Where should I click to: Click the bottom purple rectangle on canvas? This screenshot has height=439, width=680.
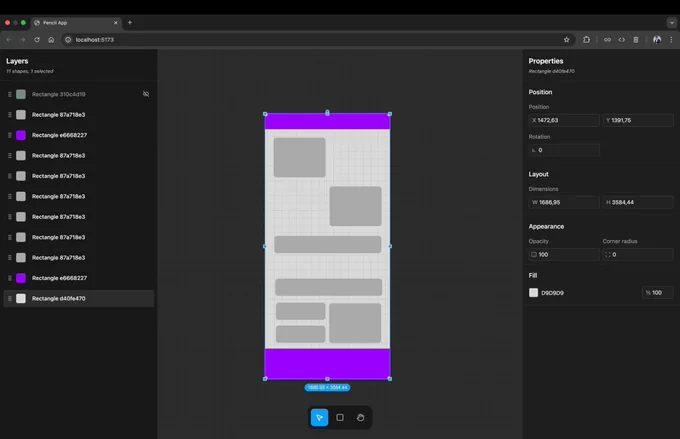pyautogui.click(x=327, y=364)
